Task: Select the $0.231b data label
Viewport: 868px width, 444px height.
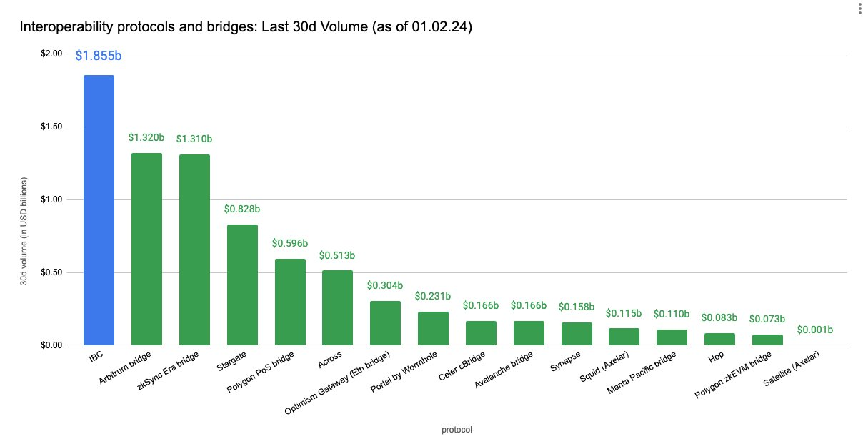Action: click(x=433, y=296)
